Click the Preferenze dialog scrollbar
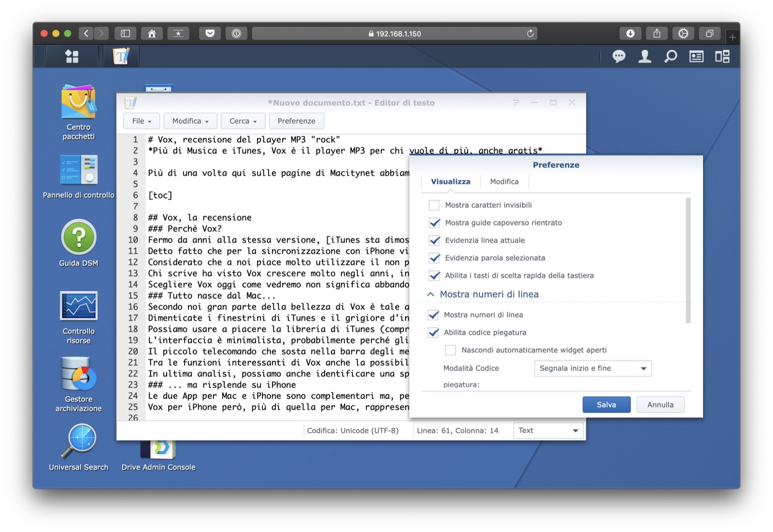Viewport: 773px width, 532px height. coord(688,260)
